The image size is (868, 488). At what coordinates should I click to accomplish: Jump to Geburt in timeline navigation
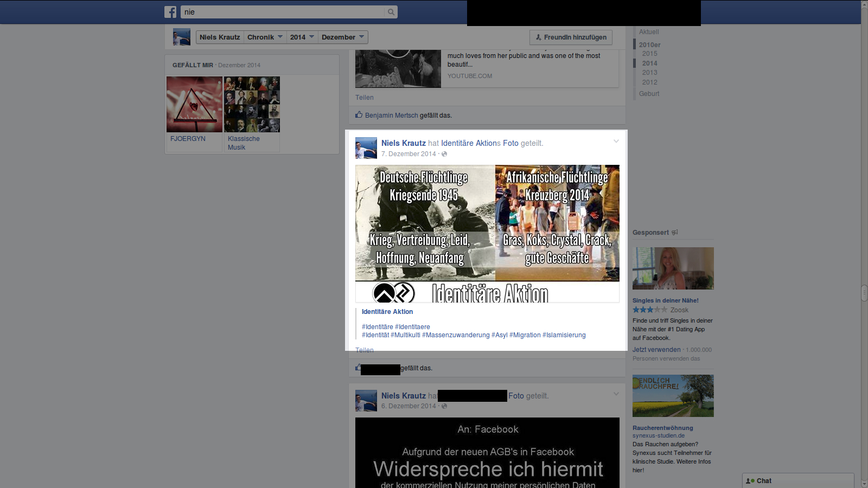[x=649, y=94]
